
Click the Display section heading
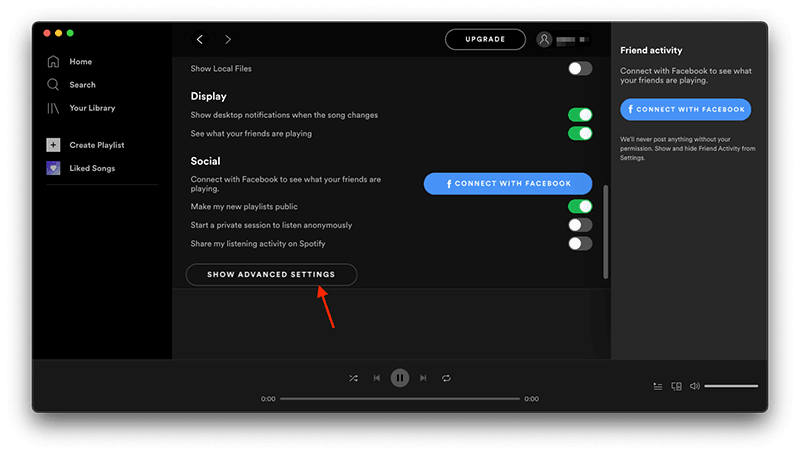click(x=208, y=96)
